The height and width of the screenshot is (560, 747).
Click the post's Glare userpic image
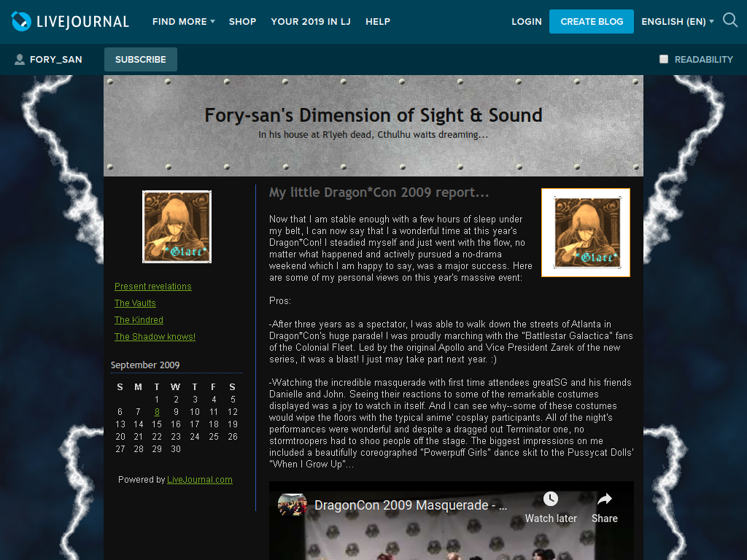click(586, 233)
